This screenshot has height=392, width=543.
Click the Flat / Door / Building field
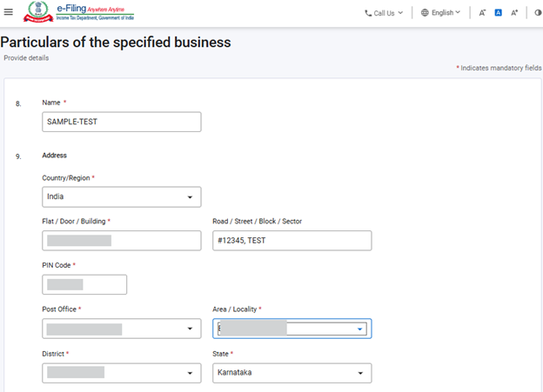click(121, 241)
